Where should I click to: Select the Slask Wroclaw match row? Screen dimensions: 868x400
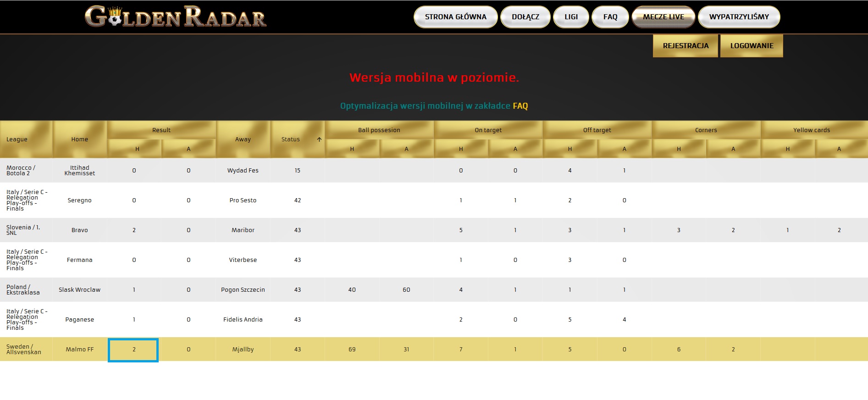pyautogui.click(x=434, y=290)
